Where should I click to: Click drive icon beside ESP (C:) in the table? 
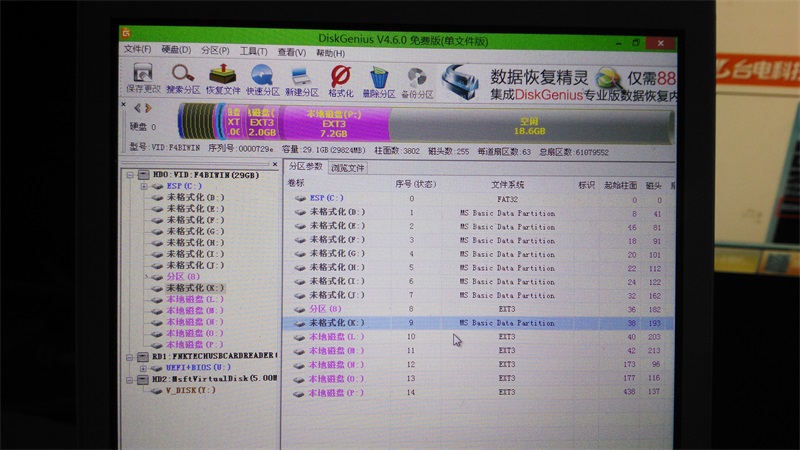[x=301, y=198]
